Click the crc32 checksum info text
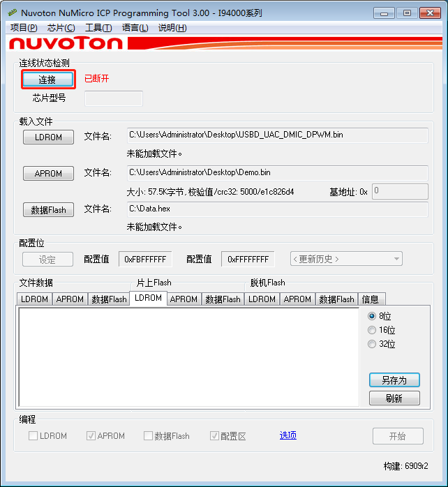This screenshot has height=487, width=448. pos(210,192)
